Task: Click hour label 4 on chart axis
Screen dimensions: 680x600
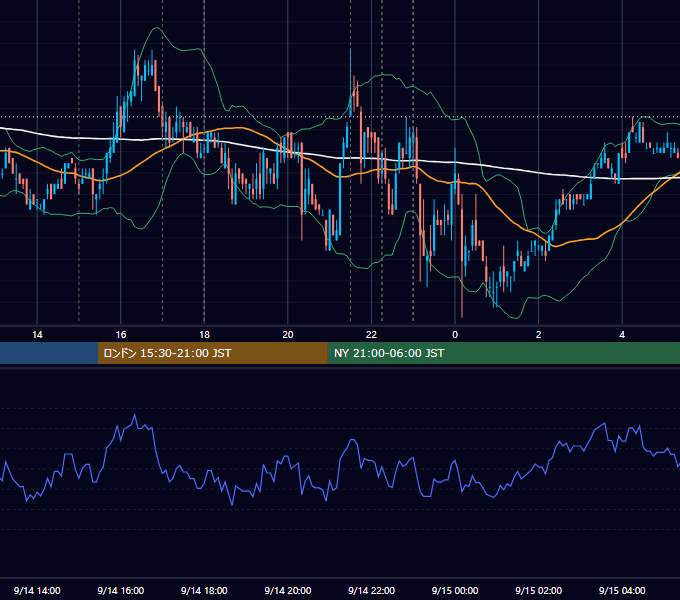Action: pyautogui.click(x=622, y=335)
